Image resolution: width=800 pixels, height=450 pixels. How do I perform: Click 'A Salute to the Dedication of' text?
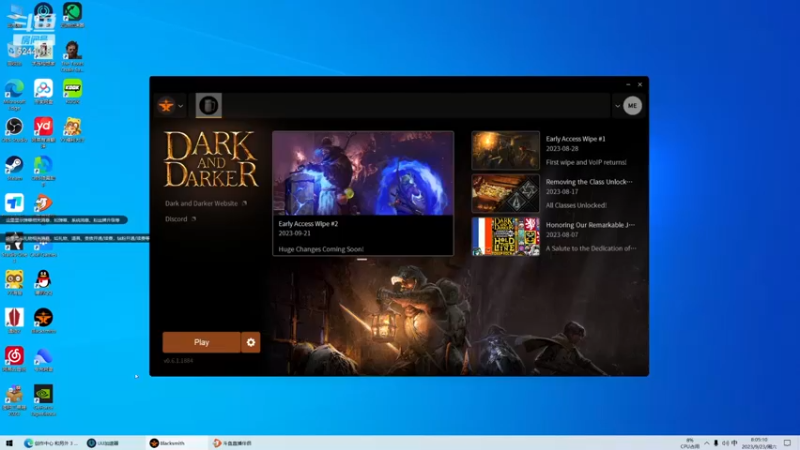click(591, 248)
